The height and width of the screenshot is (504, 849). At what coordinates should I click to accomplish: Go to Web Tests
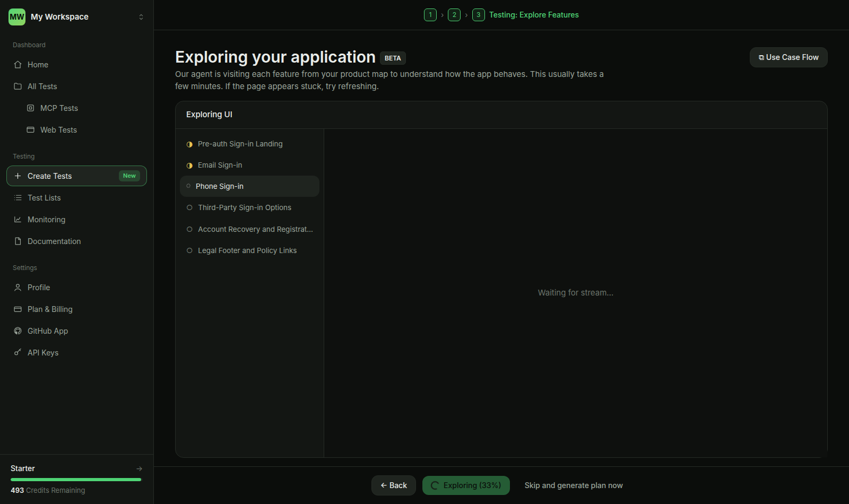[x=83, y=130]
